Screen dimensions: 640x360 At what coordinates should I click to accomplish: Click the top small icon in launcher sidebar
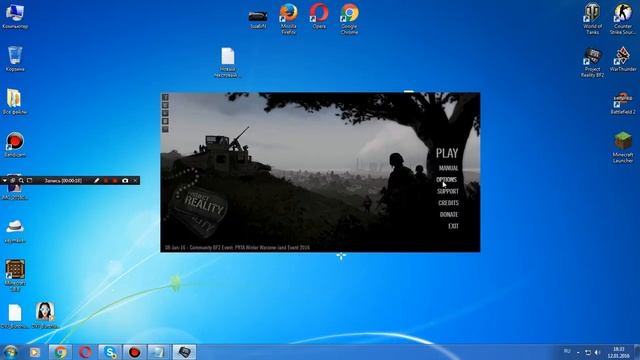(x=165, y=97)
